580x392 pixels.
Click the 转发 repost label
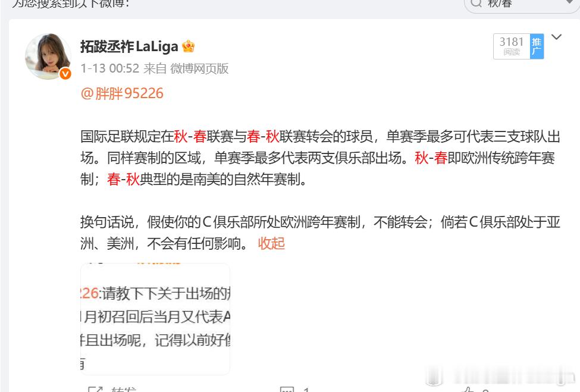(124, 390)
